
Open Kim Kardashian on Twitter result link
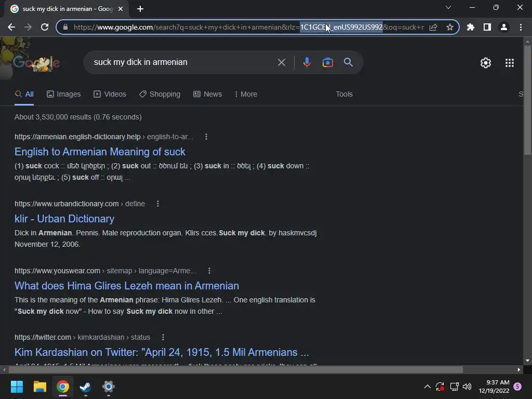pos(162,352)
